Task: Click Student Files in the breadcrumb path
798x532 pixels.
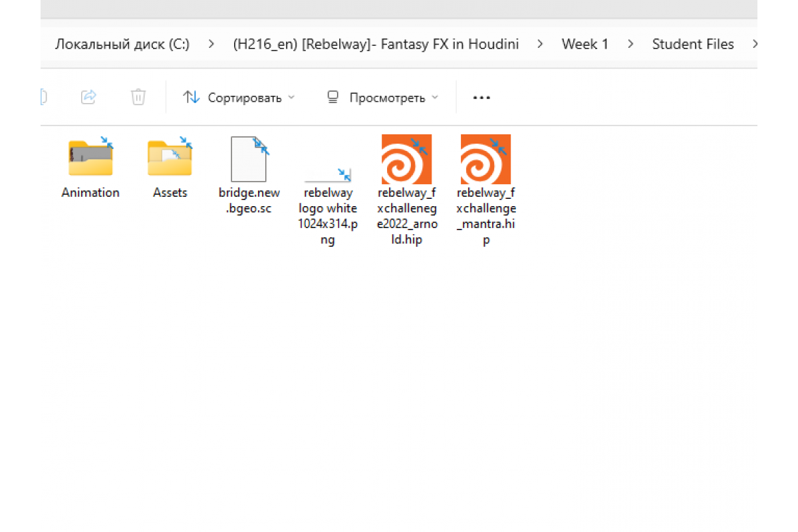Action: pyautogui.click(x=692, y=45)
